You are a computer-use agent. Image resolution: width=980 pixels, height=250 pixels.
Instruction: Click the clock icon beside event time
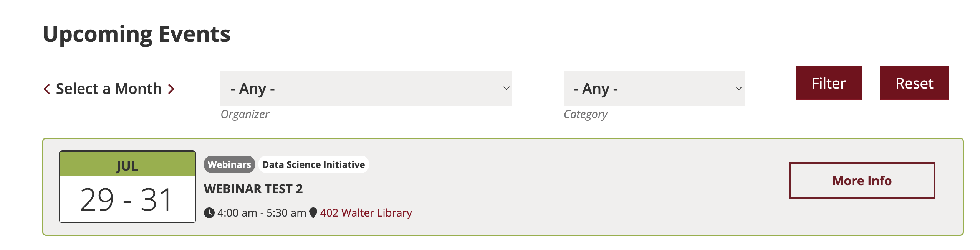click(x=209, y=213)
